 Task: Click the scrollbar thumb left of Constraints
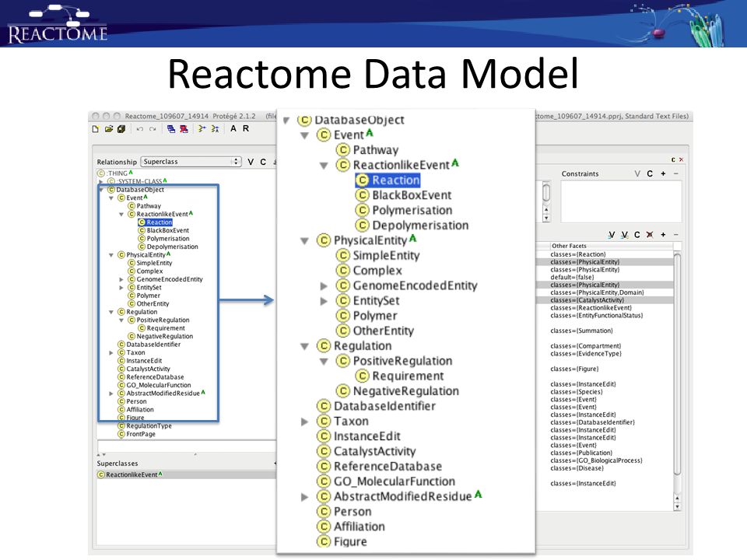(x=546, y=193)
